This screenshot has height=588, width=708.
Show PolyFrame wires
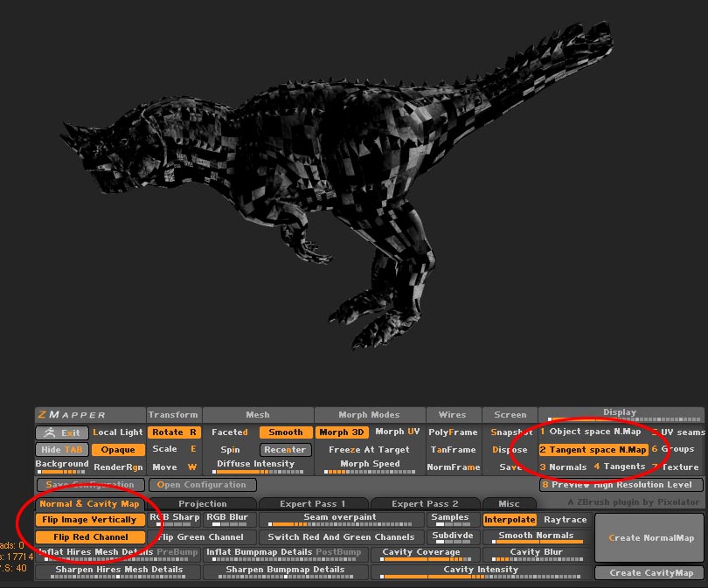[453, 432]
